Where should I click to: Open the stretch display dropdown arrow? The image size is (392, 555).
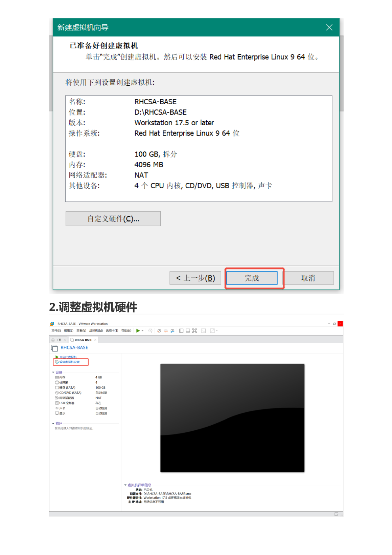(217, 330)
